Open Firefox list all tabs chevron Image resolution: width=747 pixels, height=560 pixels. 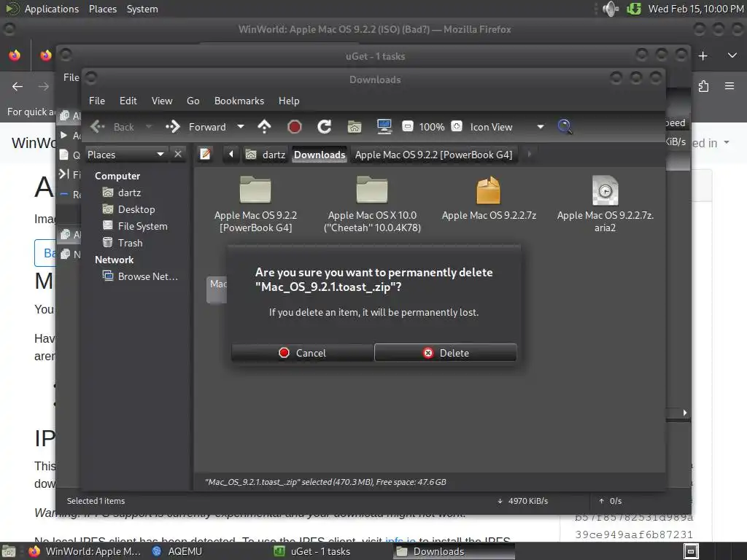pyautogui.click(x=732, y=55)
